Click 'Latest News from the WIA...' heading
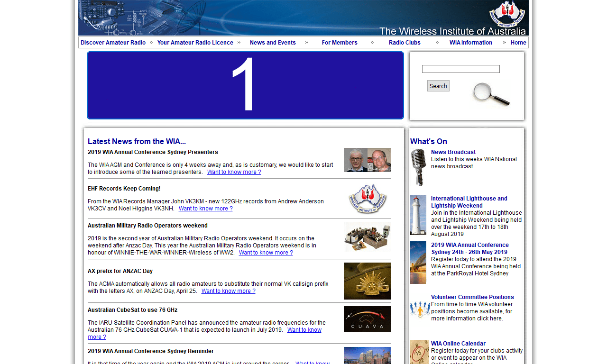The width and height of the screenshot is (607, 364). tap(137, 141)
